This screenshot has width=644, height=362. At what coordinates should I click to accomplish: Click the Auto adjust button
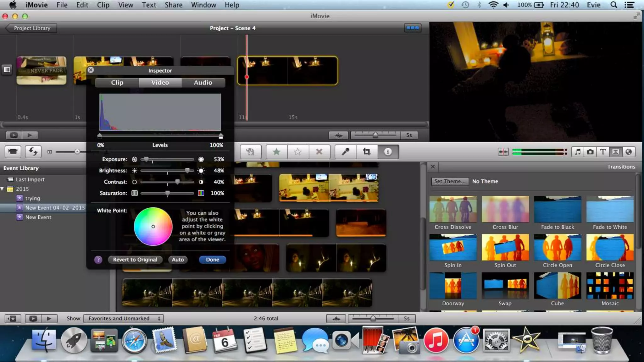178,260
